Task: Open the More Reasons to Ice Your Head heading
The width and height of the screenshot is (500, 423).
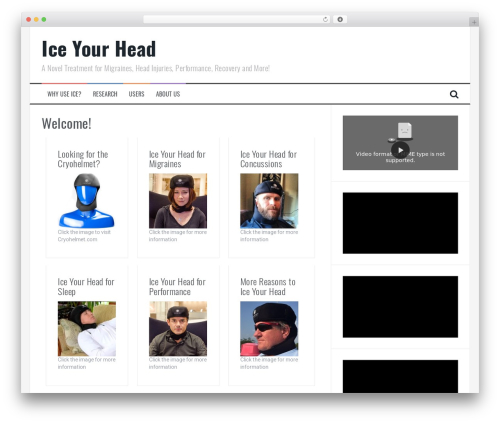Action: tap(268, 287)
